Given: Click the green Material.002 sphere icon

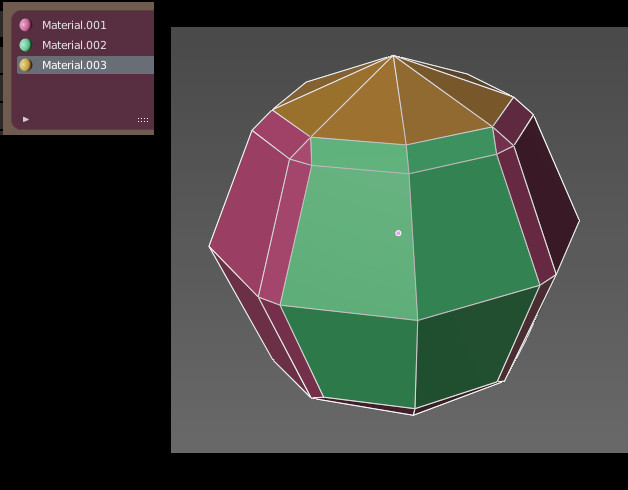Looking at the screenshot, I should [25, 45].
